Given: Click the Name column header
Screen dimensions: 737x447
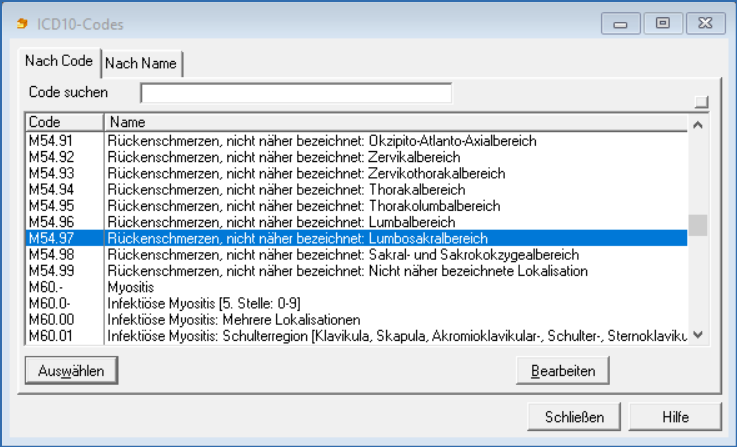Looking at the screenshot, I should pos(396,122).
